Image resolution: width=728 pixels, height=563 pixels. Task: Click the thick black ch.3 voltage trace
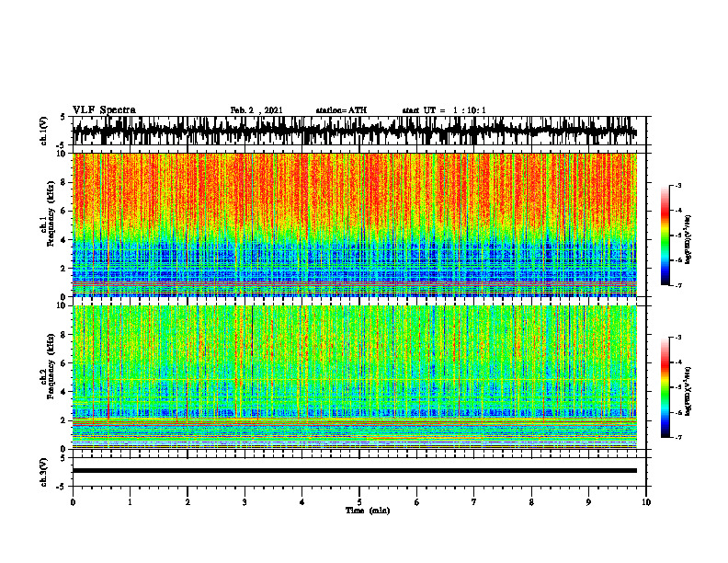pyautogui.click(x=355, y=471)
